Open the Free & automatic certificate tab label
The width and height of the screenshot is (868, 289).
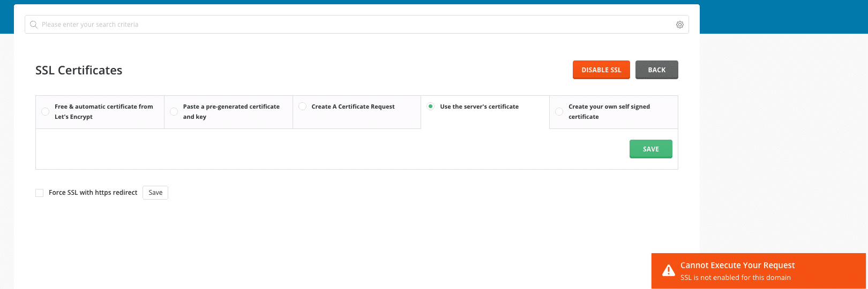104,112
